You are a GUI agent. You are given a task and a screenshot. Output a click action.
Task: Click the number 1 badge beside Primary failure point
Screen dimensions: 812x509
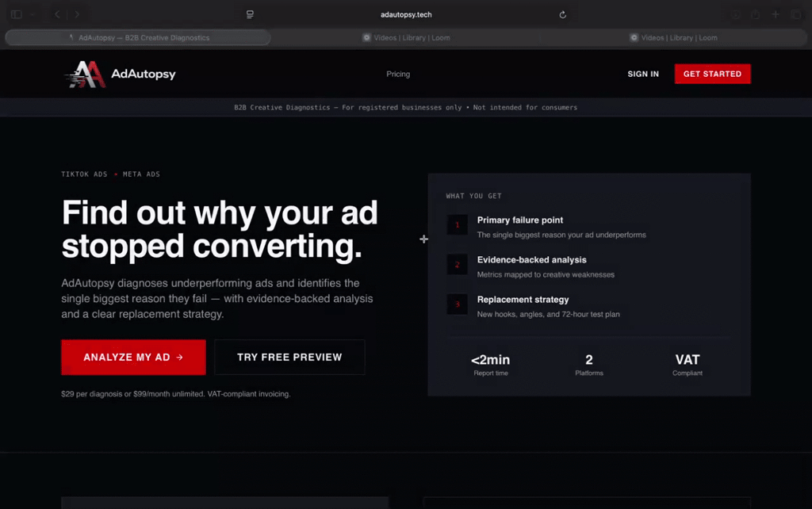tap(458, 224)
